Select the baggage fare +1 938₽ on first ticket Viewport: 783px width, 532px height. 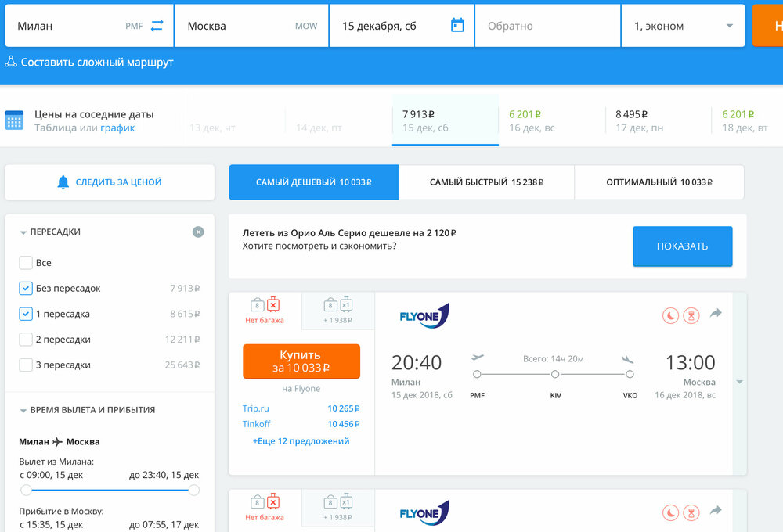point(338,311)
